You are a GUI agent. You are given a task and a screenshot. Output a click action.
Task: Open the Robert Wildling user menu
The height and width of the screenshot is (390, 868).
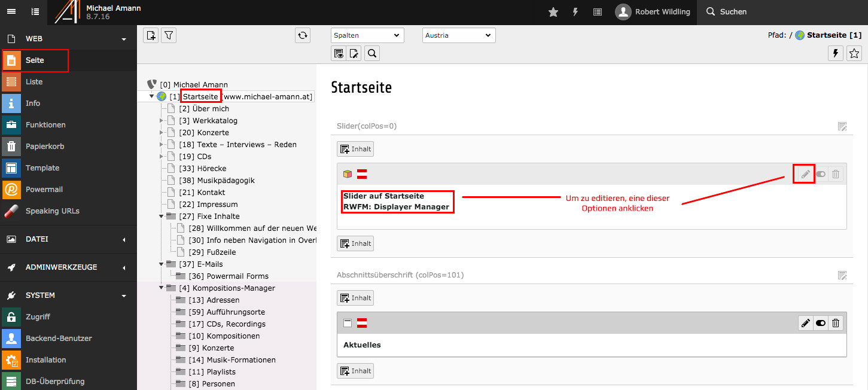pos(653,12)
